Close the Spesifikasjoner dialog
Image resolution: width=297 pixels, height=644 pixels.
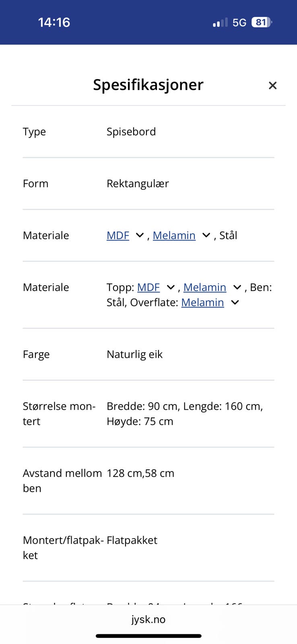272,85
